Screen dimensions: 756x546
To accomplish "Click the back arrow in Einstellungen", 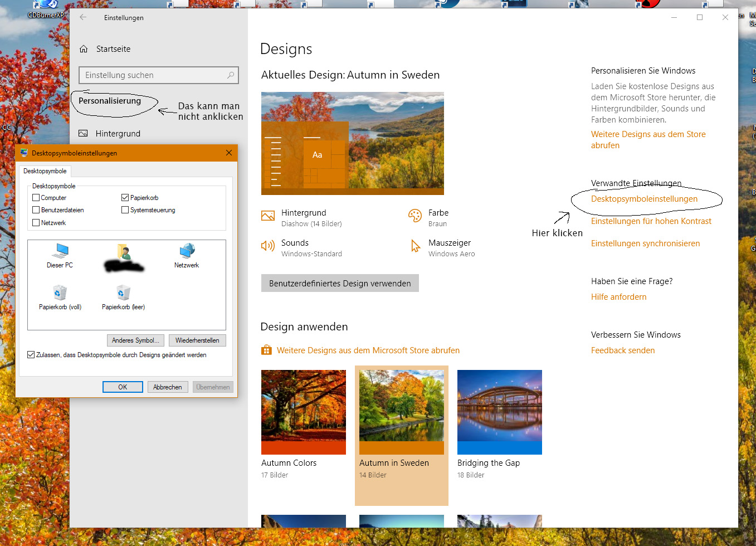I will 83,17.
